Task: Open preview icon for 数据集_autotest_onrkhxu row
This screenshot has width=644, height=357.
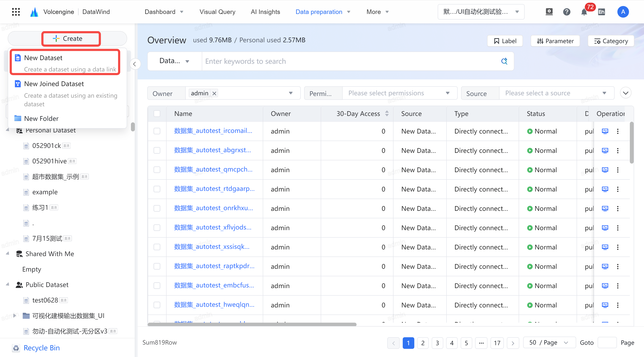Action: [x=605, y=208]
